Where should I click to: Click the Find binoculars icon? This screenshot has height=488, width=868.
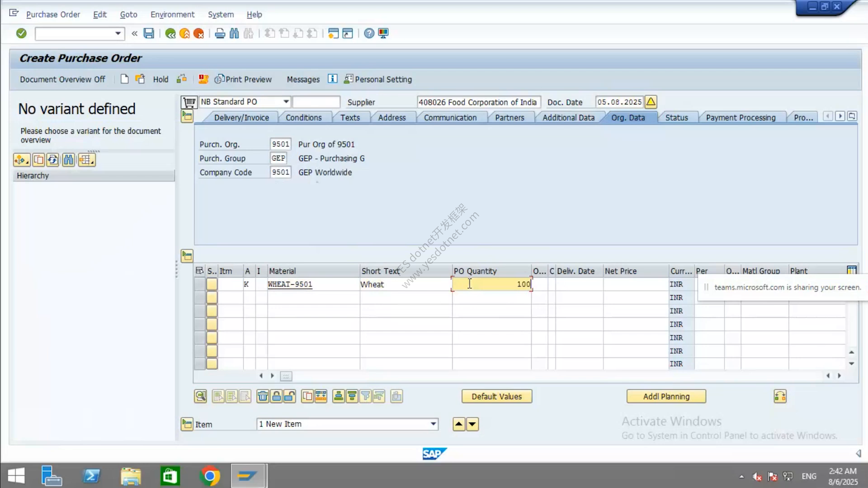pyautogui.click(x=234, y=33)
